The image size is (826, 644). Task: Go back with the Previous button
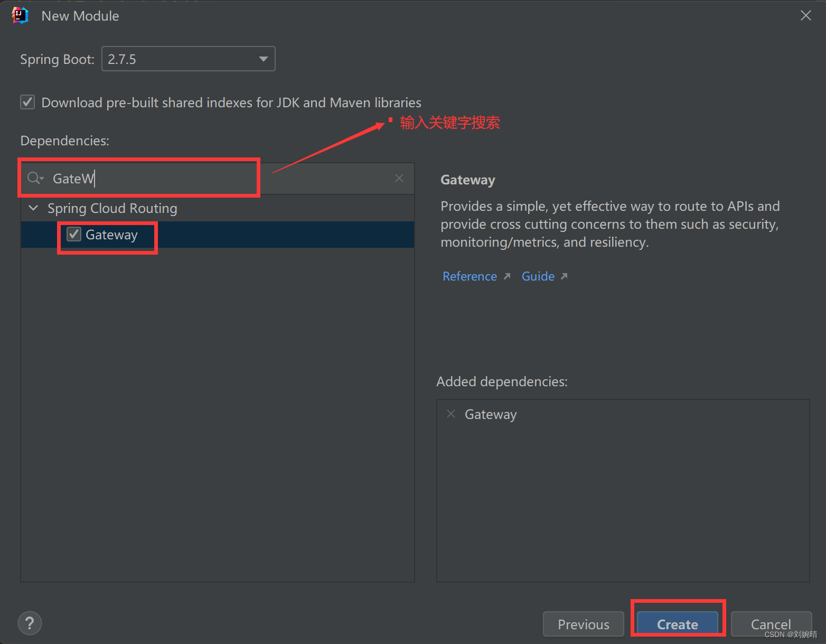pos(583,624)
